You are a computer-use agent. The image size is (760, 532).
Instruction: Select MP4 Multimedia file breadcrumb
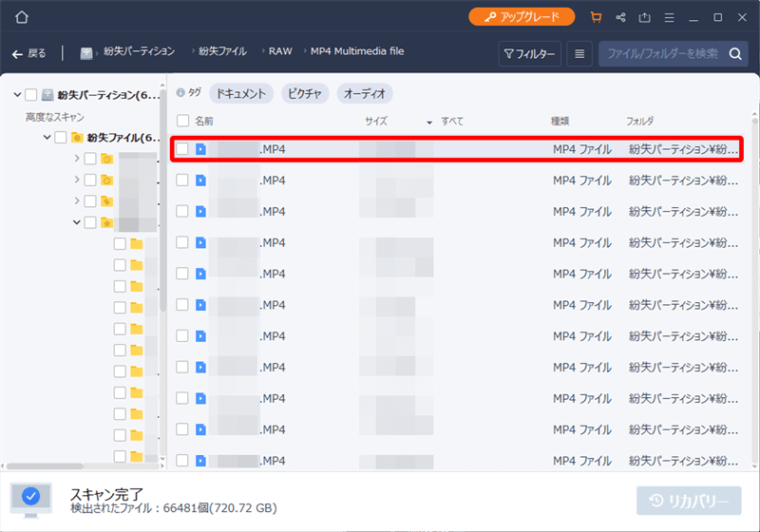[x=357, y=51]
